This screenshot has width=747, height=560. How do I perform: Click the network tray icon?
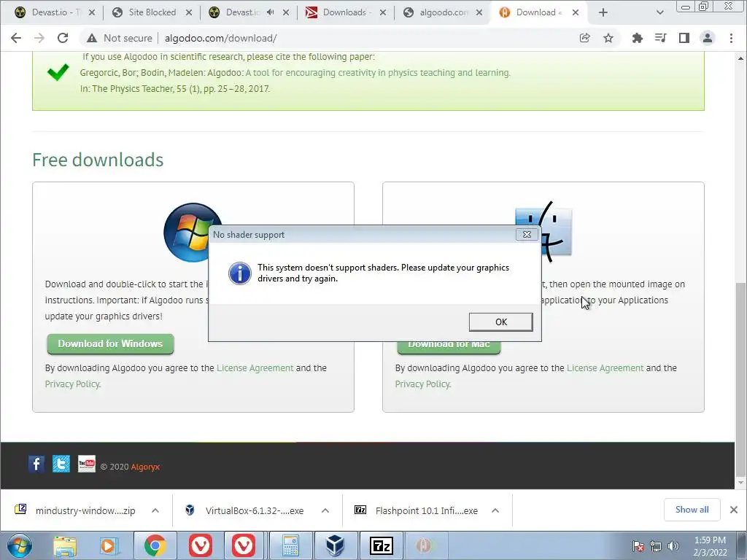pyautogui.click(x=656, y=546)
